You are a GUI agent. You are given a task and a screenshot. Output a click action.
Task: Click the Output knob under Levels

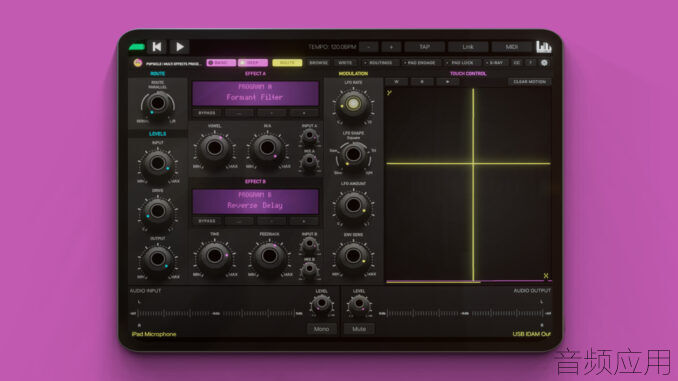pyautogui.click(x=157, y=259)
